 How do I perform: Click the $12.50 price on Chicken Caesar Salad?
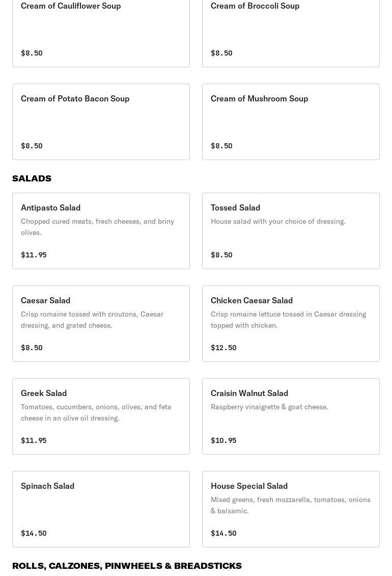coord(223,348)
